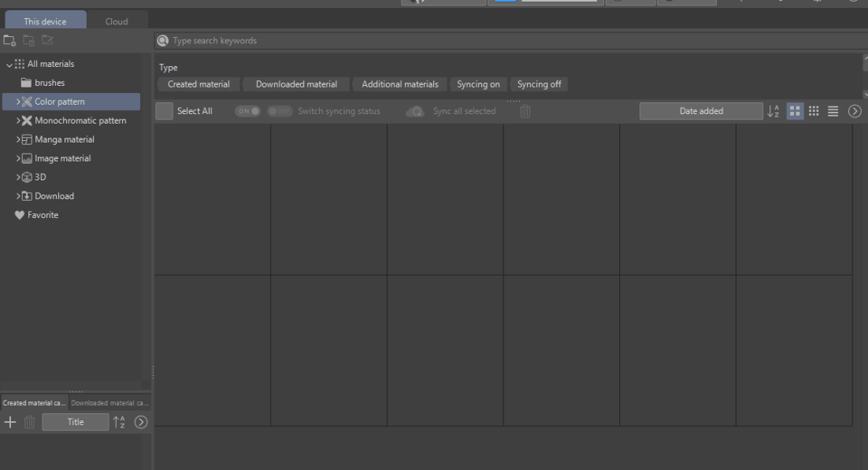Viewport: 868px width, 470px height.
Task: Toggle the sort order A-Z icon in the toolbar
Action: (773, 111)
